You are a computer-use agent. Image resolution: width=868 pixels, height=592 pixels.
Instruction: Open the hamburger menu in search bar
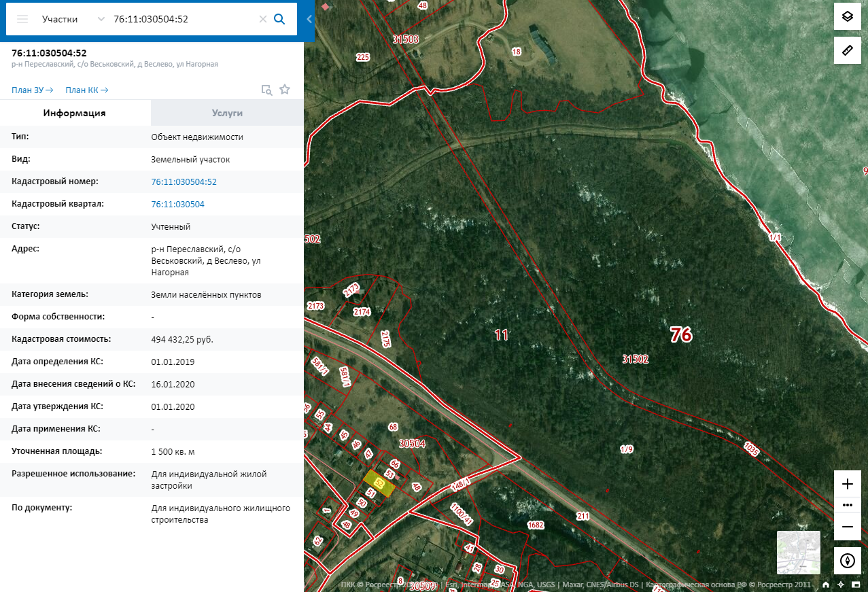(x=22, y=19)
